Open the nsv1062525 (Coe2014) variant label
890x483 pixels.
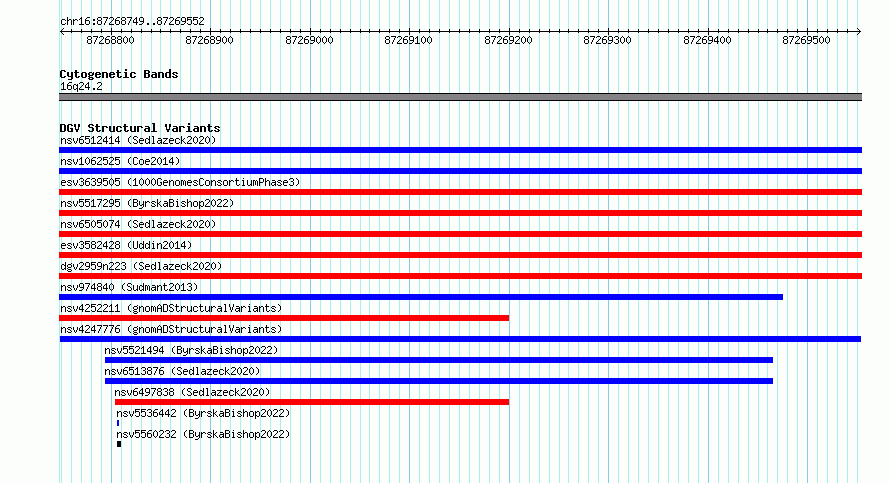click(x=120, y=161)
